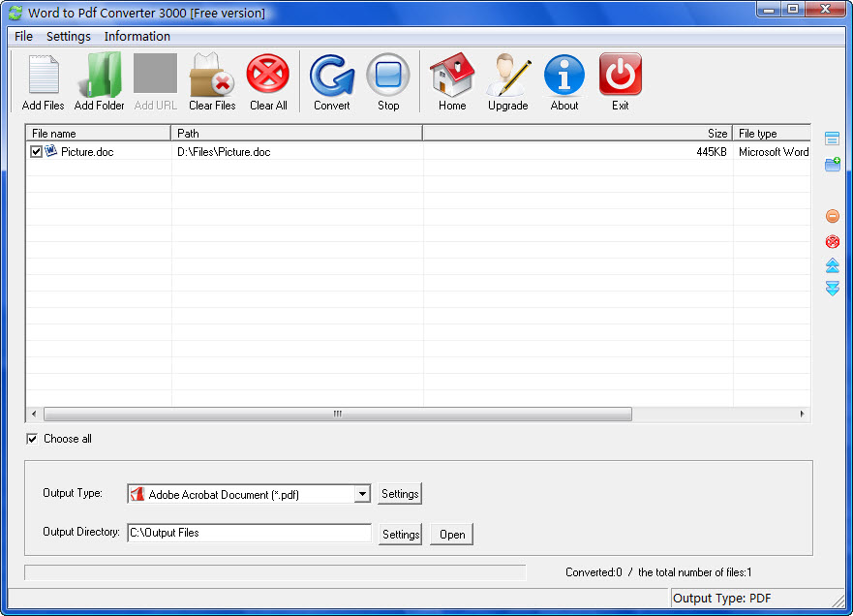The width and height of the screenshot is (853, 616).
Task: Open the Output Type dropdown
Action: [x=362, y=494]
